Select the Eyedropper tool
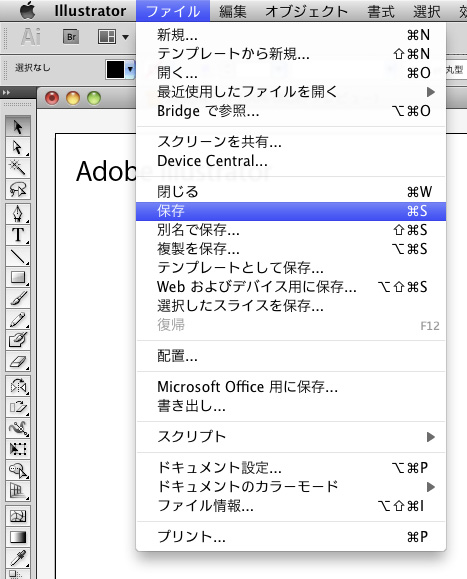Image resolution: width=467 pixels, height=579 pixels. (x=18, y=558)
